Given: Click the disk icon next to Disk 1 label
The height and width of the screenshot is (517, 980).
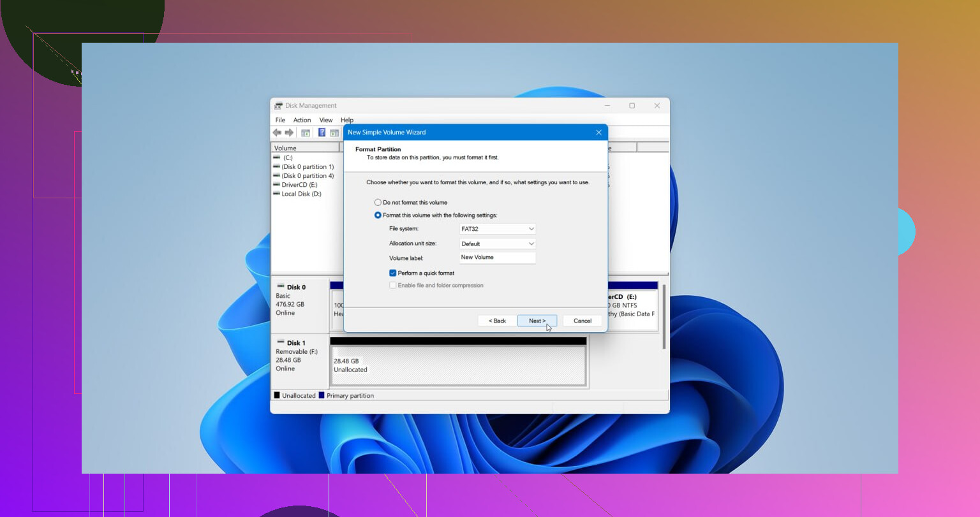Looking at the screenshot, I should pos(280,342).
